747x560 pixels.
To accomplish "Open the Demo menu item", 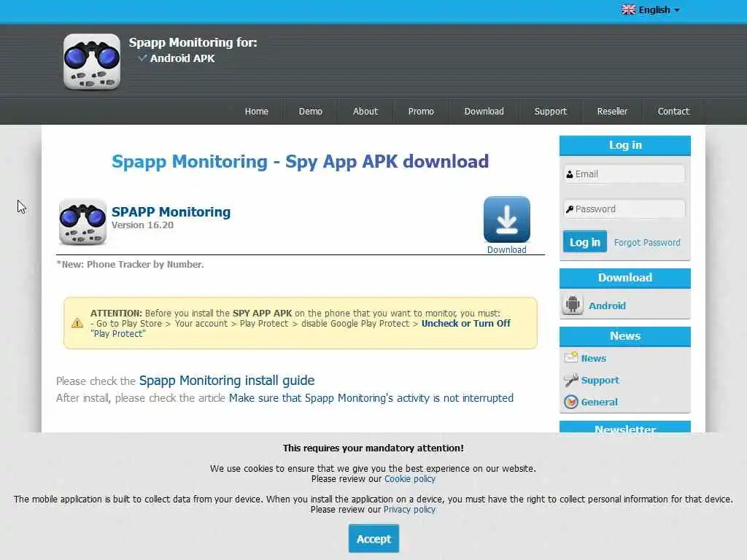I will pos(311,111).
